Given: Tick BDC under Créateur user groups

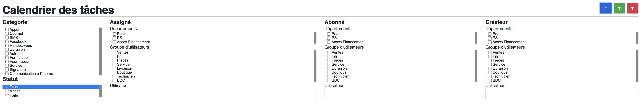Looking at the screenshot, I should pos(490,80).
